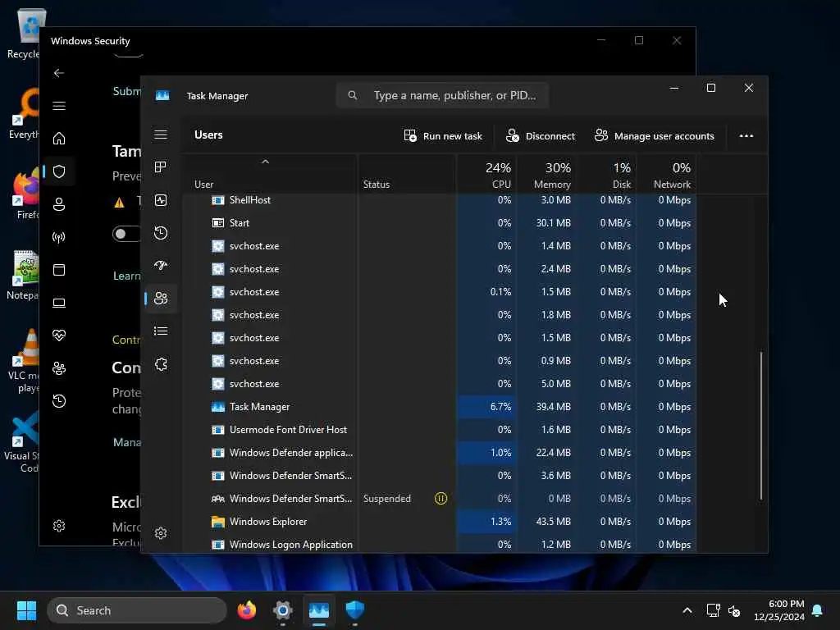Viewport: 840px width, 630px height.
Task: Select Windows Defender application row
Action: click(x=440, y=453)
